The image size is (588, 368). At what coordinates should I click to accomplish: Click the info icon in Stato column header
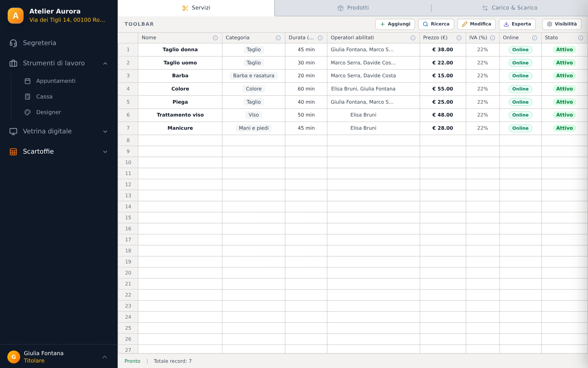click(x=581, y=38)
